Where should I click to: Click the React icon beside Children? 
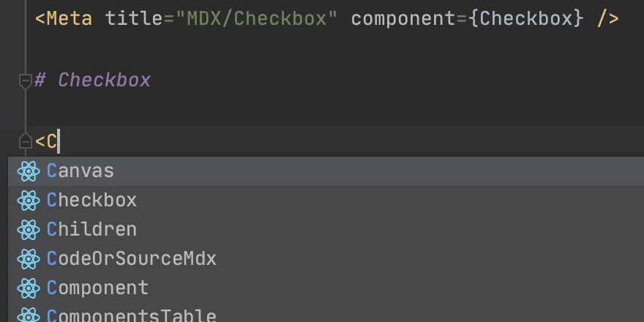[x=28, y=230]
